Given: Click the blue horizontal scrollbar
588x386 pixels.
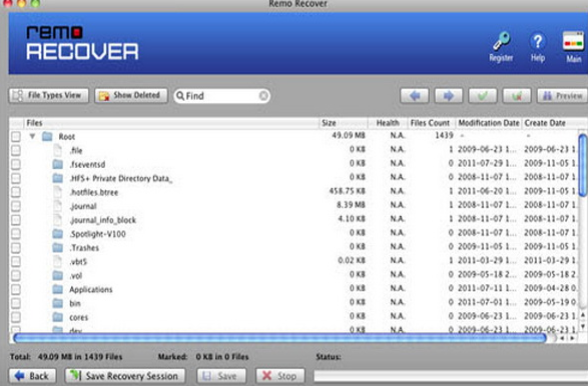Looking at the screenshot, I should pos(280,338).
